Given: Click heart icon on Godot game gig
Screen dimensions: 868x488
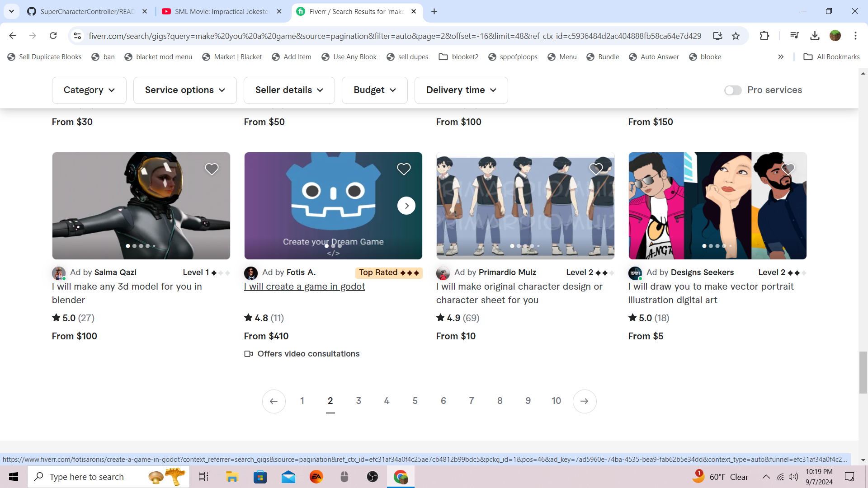Looking at the screenshot, I should [x=404, y=169].
